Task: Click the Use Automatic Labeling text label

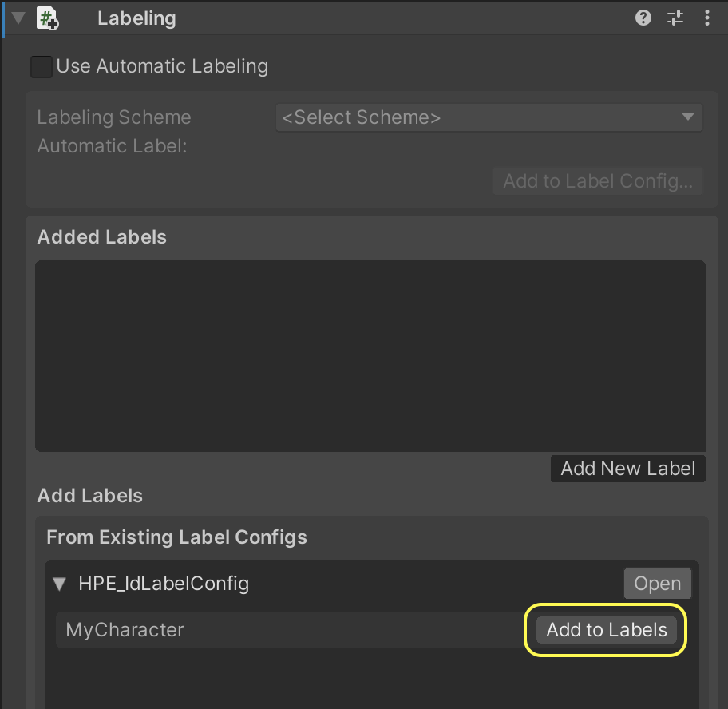Action: [162, 66]
